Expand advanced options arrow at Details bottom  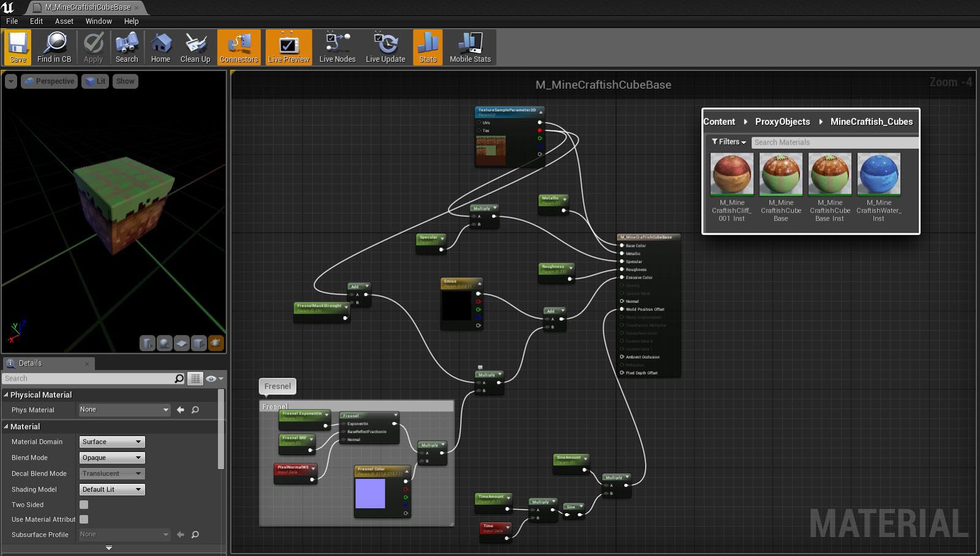[109, 548]
